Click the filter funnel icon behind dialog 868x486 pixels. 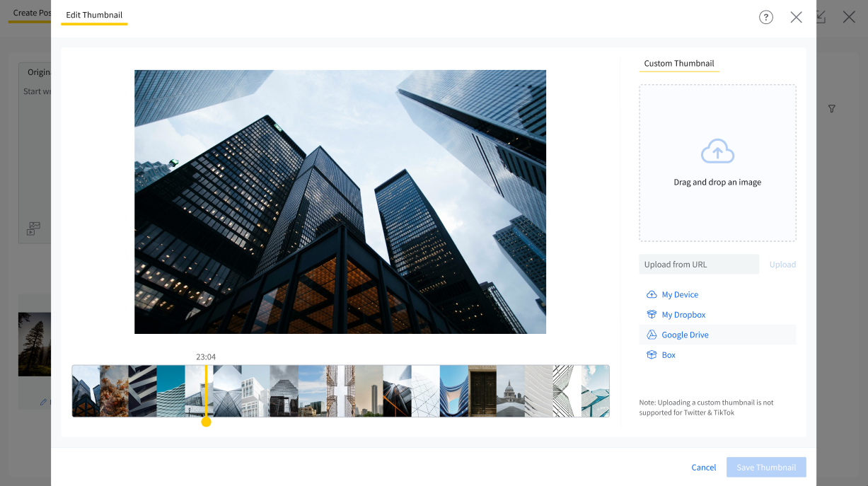[x=832, y=109]
